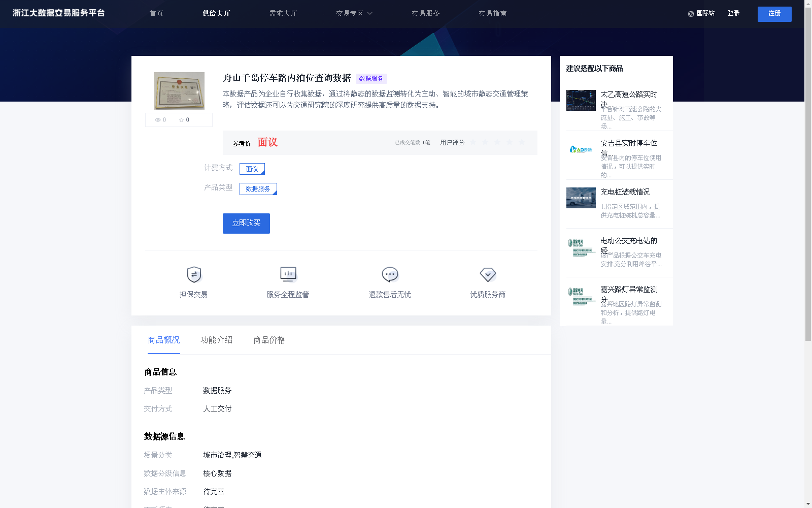This screenshot has width=812, height=508.
Task: Click the 退款售后无忧 chat bubble icon
Action: pyautogui.click(x=390, y=274)
